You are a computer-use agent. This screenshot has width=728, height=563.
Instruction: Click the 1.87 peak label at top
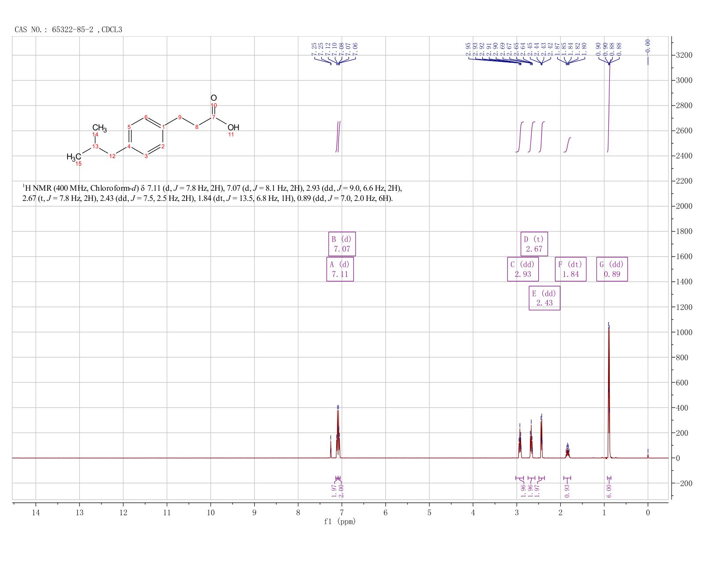click(557, 49)
